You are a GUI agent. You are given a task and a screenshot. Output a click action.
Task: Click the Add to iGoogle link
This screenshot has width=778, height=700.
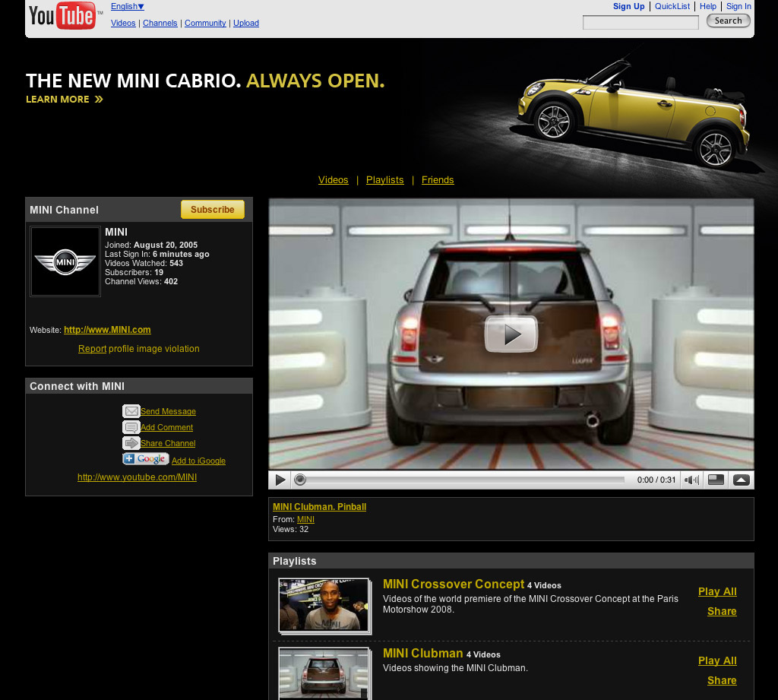[198, 461]
